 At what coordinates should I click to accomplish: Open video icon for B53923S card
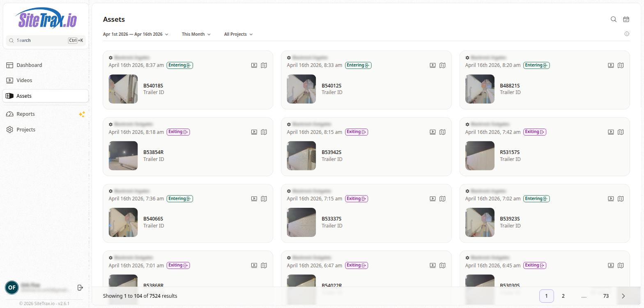pyautogui.click(x=611, y=199)
